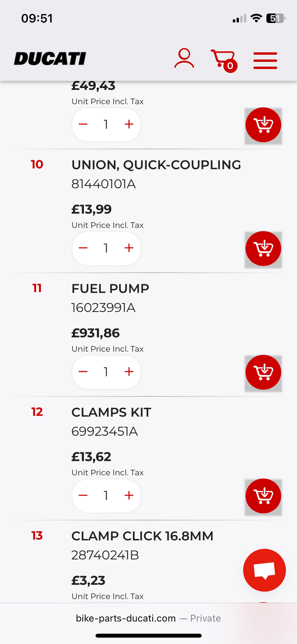Add Clamps Kit to cart

pyautogui.click(x=263, y=496)
